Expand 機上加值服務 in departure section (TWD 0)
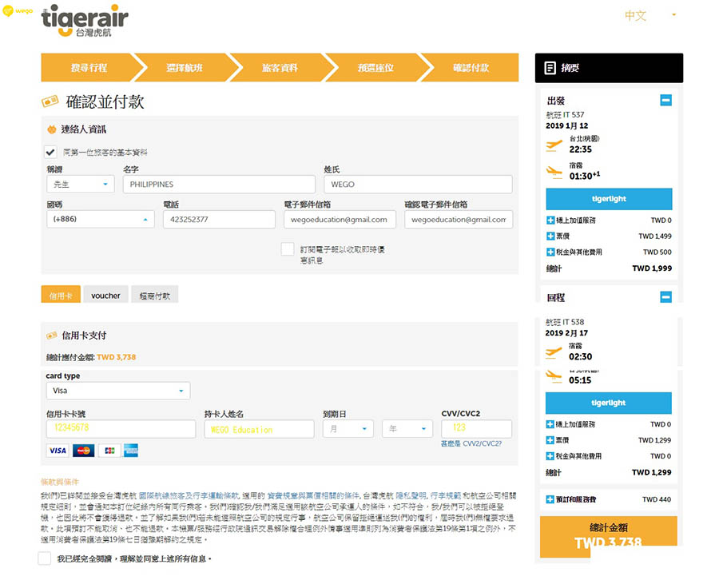Screen dimensions: 719x588 [550, 220]
